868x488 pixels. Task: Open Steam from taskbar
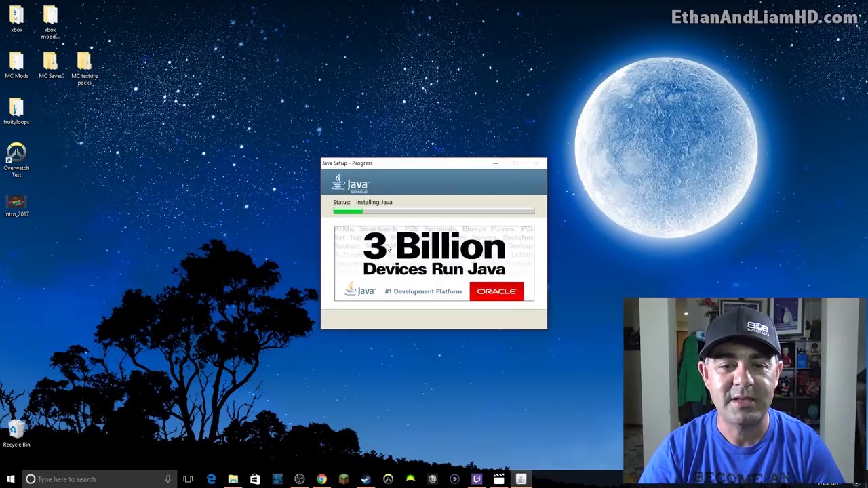[366, 479]
